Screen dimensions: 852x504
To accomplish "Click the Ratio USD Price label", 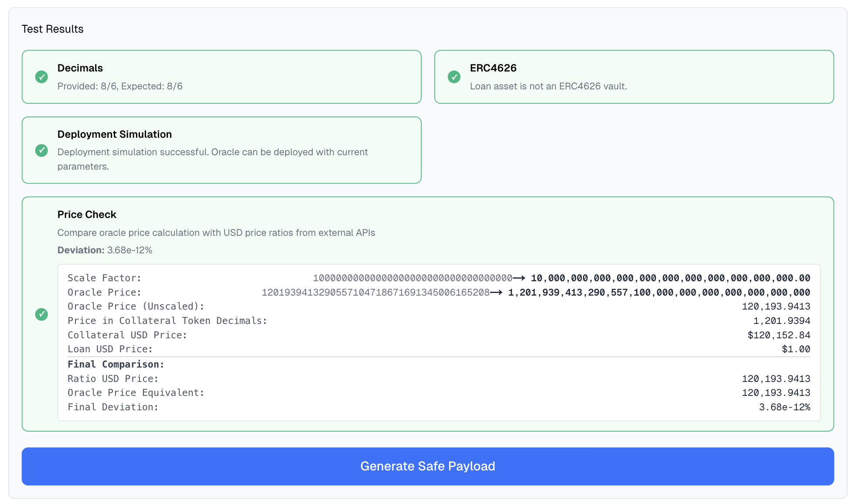I will pos(113,379).
